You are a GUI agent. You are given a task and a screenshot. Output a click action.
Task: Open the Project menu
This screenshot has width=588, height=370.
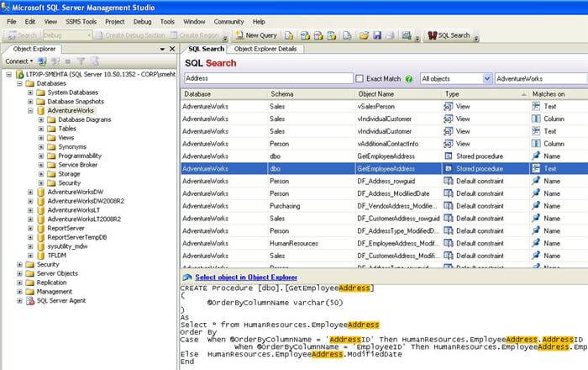click(x=115, y=22)
